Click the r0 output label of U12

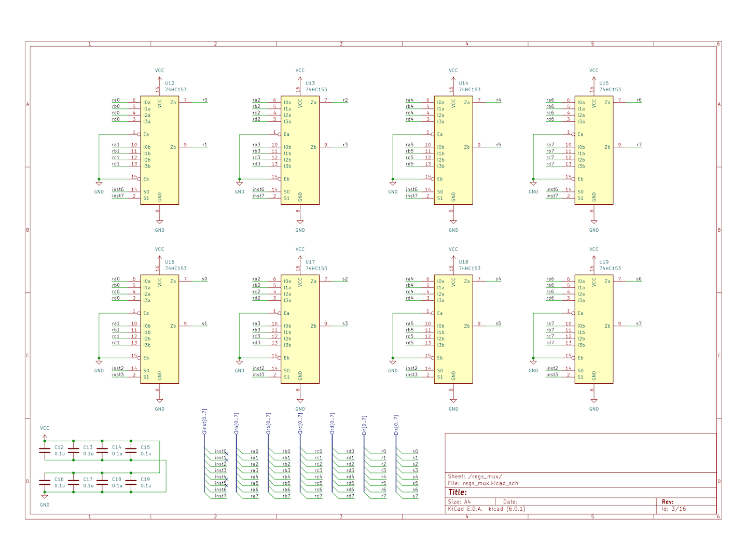click(x=204, y=100)
